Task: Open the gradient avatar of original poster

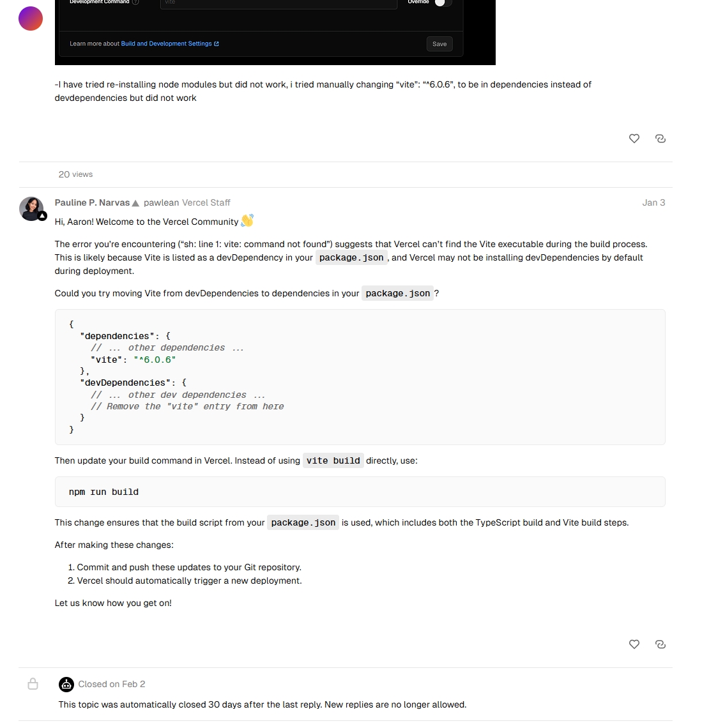Action: [31, 19]
